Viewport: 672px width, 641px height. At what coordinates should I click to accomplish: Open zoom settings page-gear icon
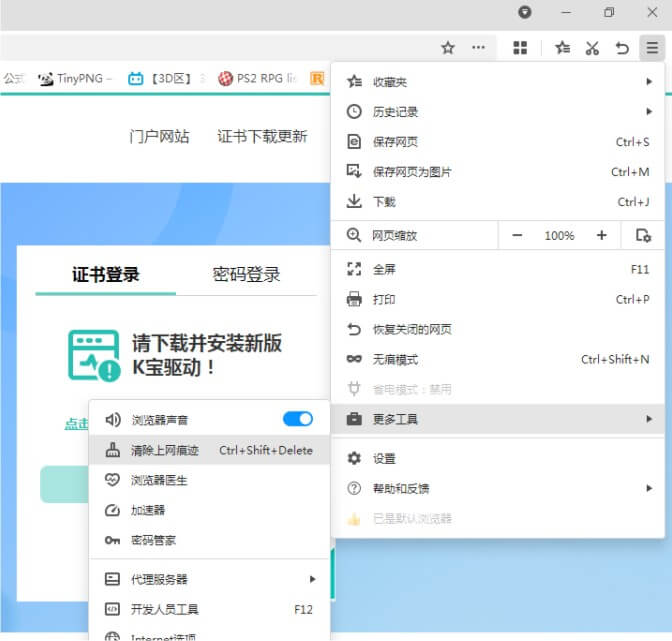coord(643,235)
